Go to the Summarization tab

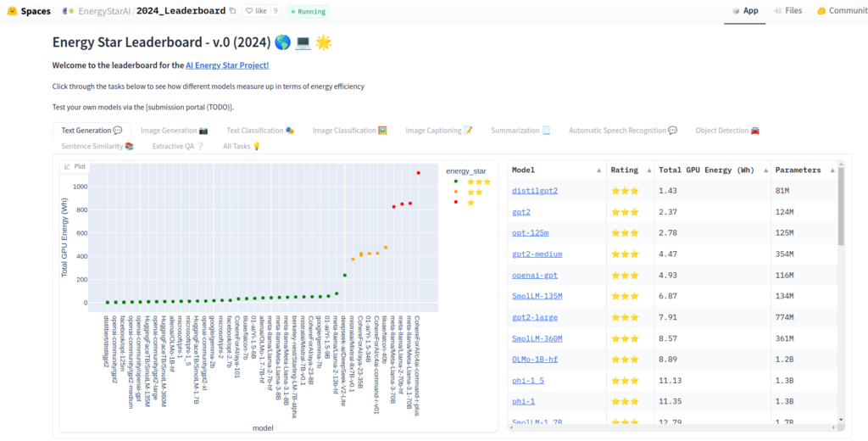[520, 131]
